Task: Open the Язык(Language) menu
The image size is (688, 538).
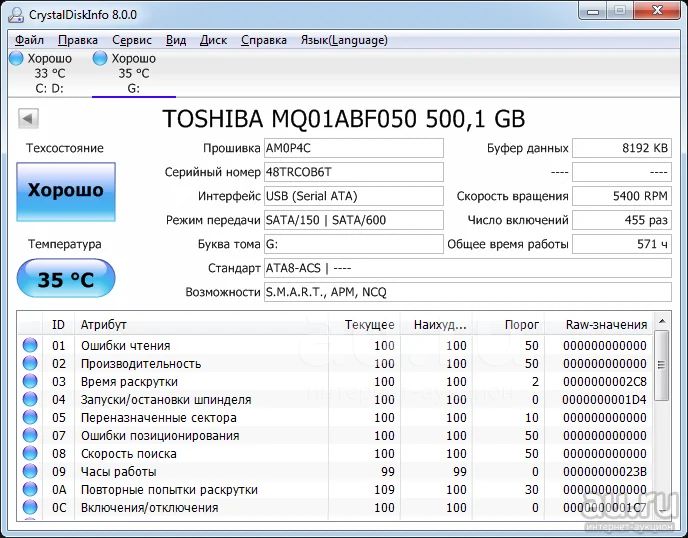Action: [x=344, y=40]
